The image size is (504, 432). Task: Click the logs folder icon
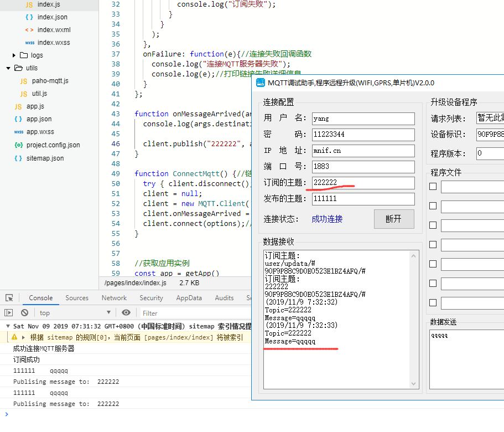pyautogui.click(x=24, y=55)
